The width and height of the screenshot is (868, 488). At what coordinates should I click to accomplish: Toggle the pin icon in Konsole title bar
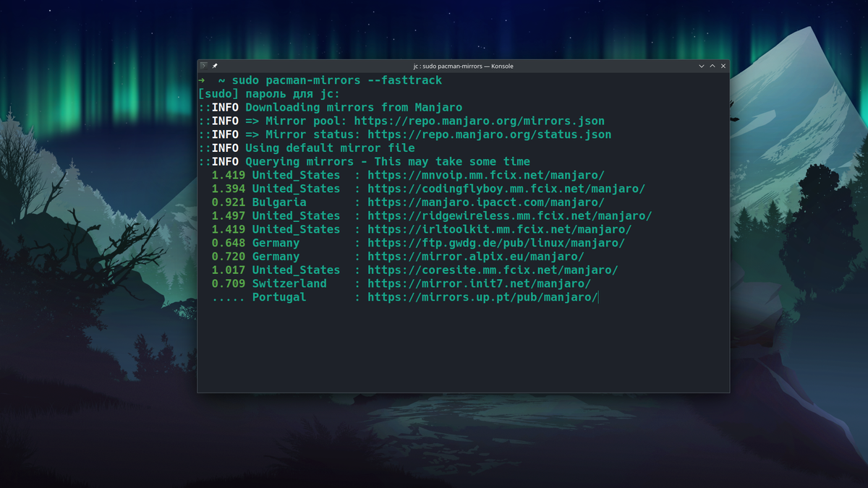[215, 66]
